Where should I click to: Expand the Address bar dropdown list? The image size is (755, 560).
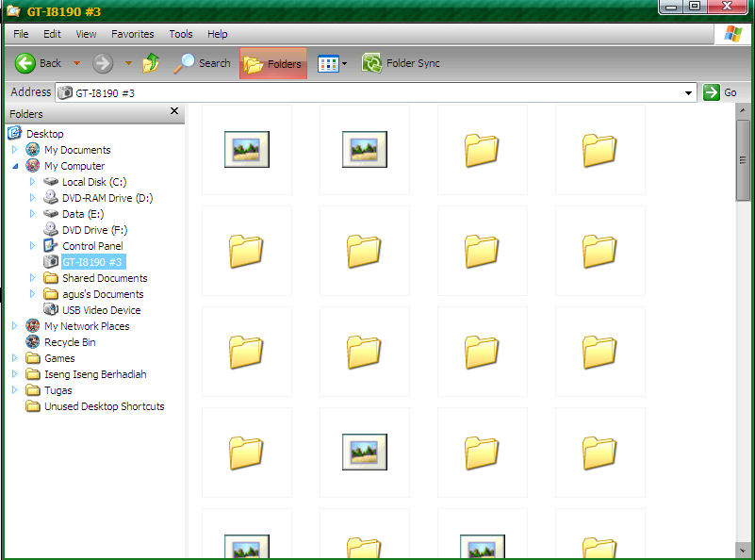tap(689, 93)
